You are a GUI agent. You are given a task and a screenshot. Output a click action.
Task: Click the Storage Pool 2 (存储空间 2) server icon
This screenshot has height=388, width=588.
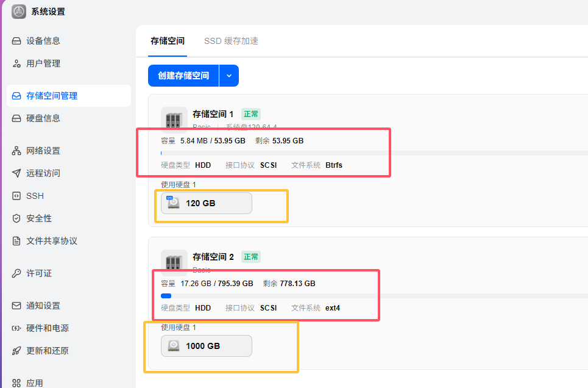(x=174, y=262)
